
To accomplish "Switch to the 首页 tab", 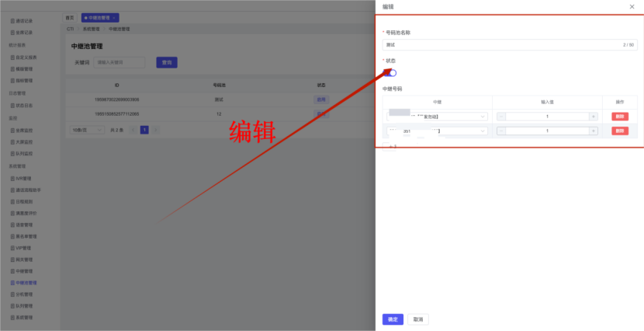I will [70, 17].
